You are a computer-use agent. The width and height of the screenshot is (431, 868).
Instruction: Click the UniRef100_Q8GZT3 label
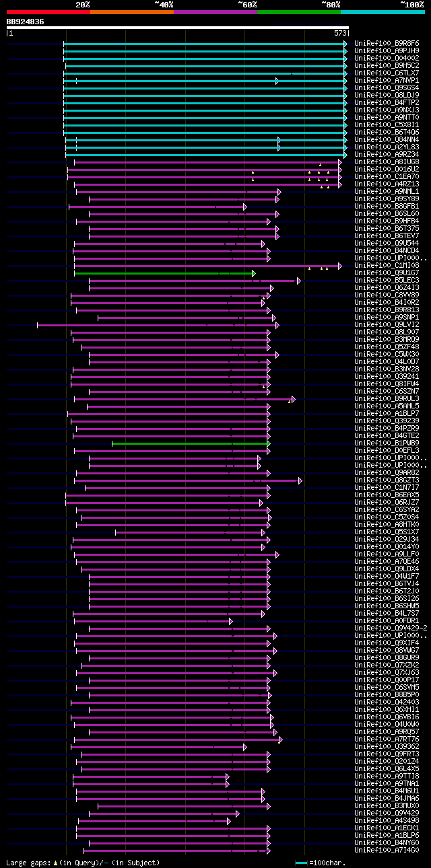387,480
